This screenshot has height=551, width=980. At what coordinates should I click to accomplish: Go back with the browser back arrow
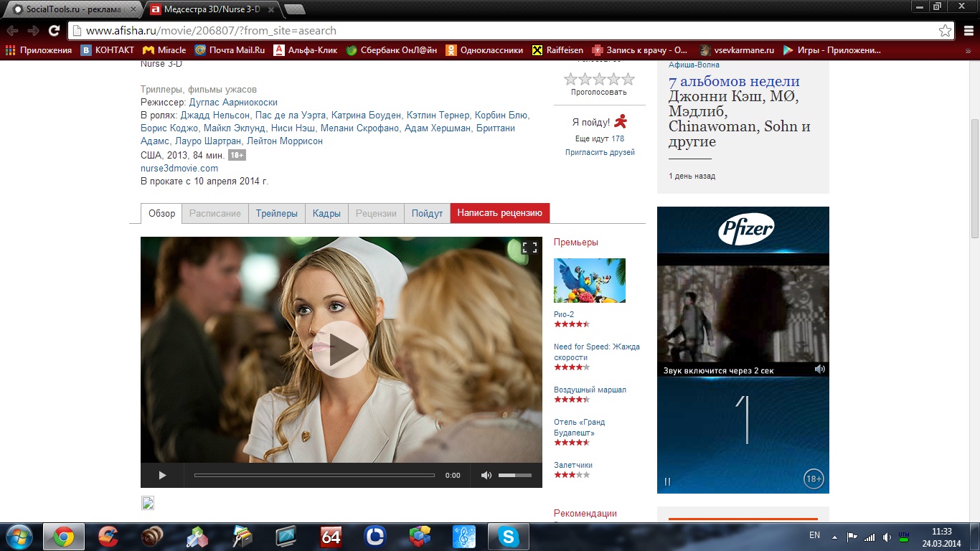[12, 31]
